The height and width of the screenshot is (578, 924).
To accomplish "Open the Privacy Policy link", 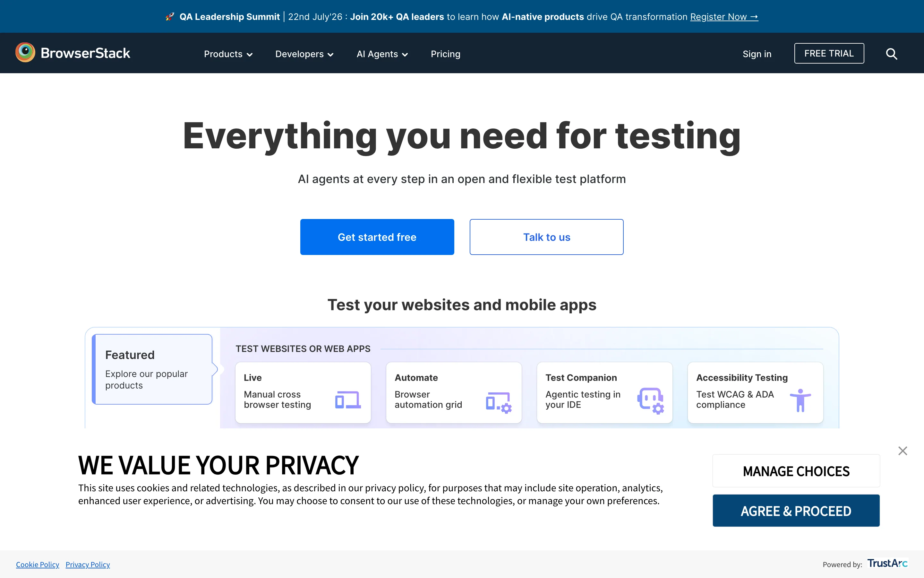I will (88, 564).
